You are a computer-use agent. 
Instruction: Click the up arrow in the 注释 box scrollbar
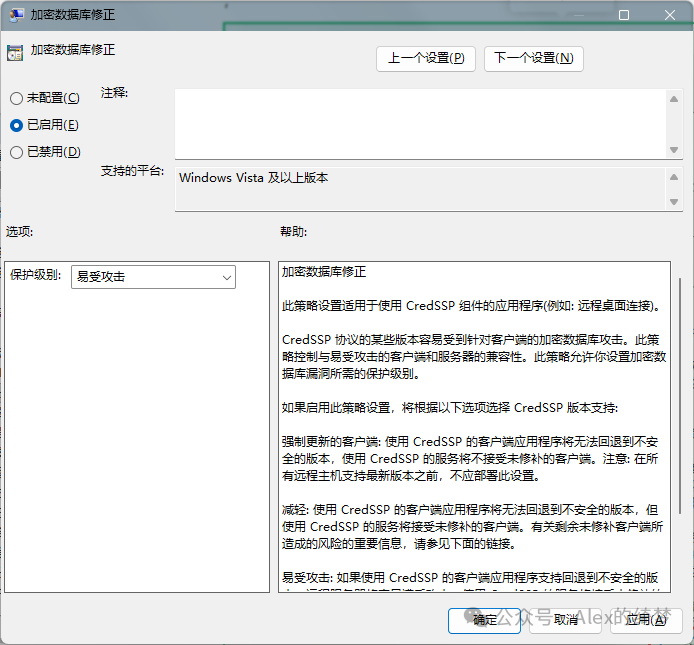(673, 98)
